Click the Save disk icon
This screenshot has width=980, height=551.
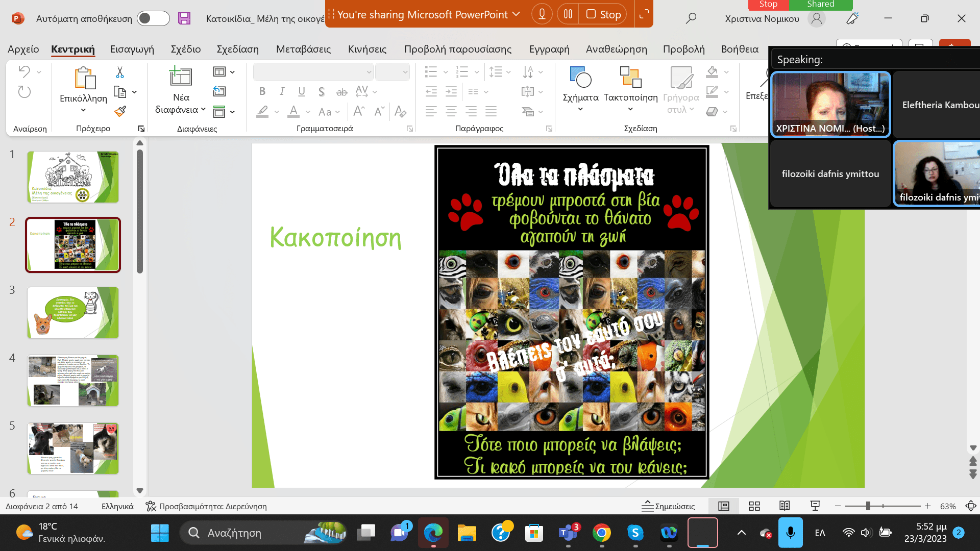(x=184, y=18)
